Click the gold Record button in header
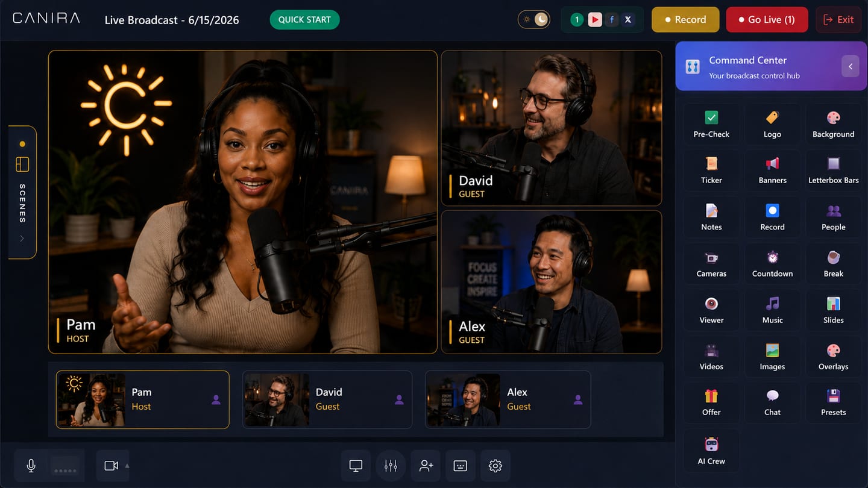The image size is (868, 488). coord(685,20)
